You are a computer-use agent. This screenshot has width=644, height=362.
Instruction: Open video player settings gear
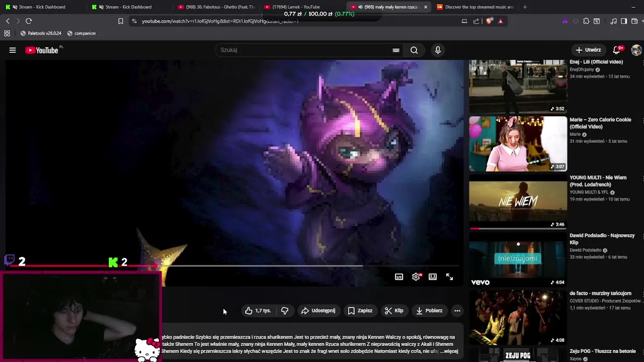tap(416, 277)
